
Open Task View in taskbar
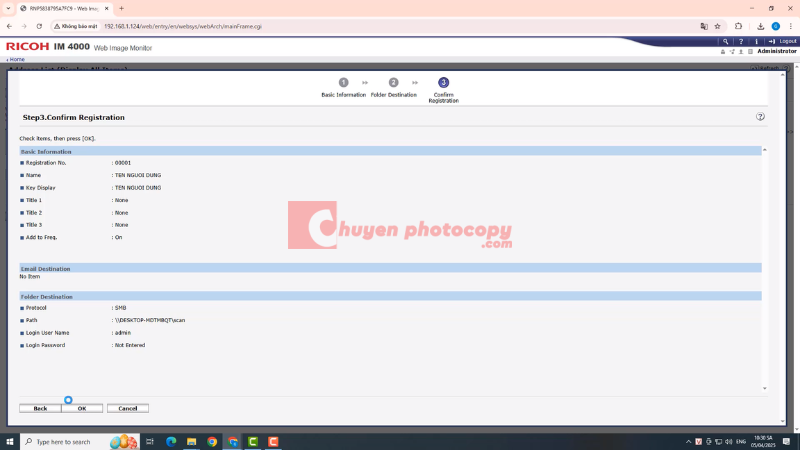[x=149, y=442]
